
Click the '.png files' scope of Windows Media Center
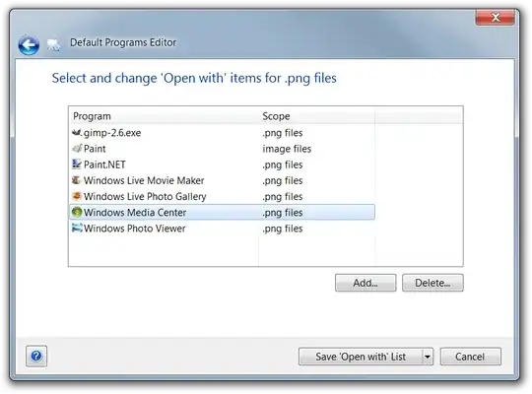(283, 213)
